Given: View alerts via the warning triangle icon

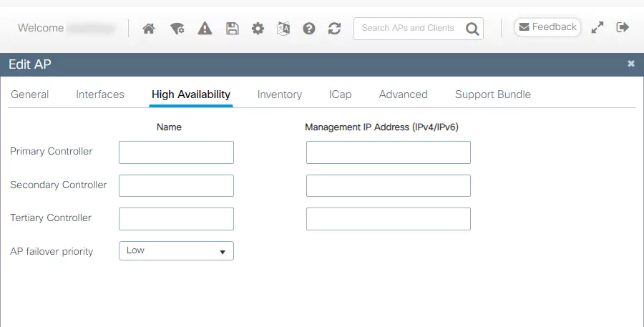Looking at the screenshot, I should click(x=205, y=29).
